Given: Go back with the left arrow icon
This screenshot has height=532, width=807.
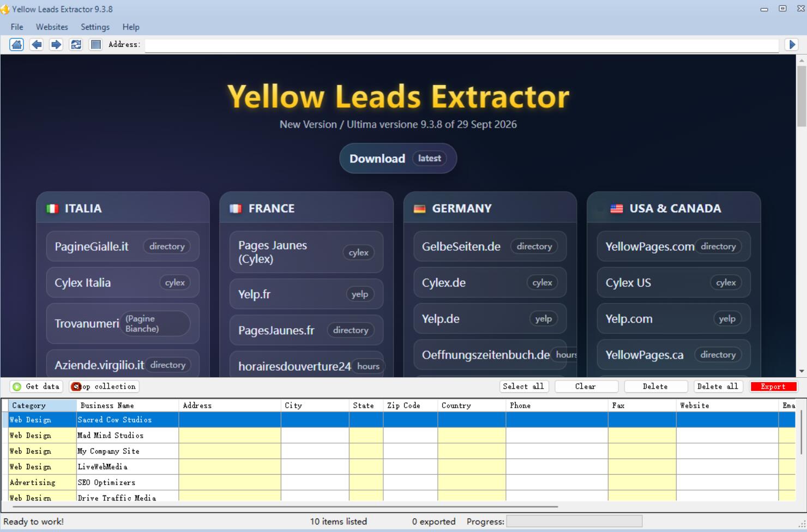Looking at the screenshot, I should point(37,45).
